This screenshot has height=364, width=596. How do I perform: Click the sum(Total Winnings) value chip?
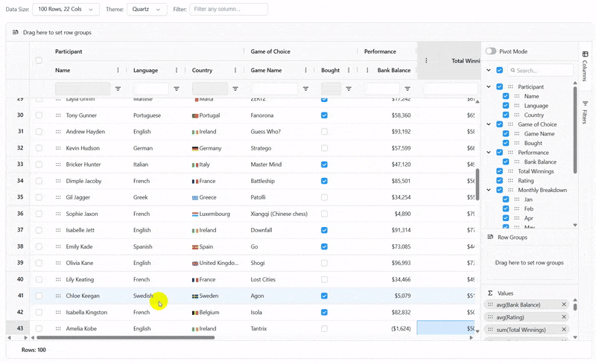click(x=527, y=330)
